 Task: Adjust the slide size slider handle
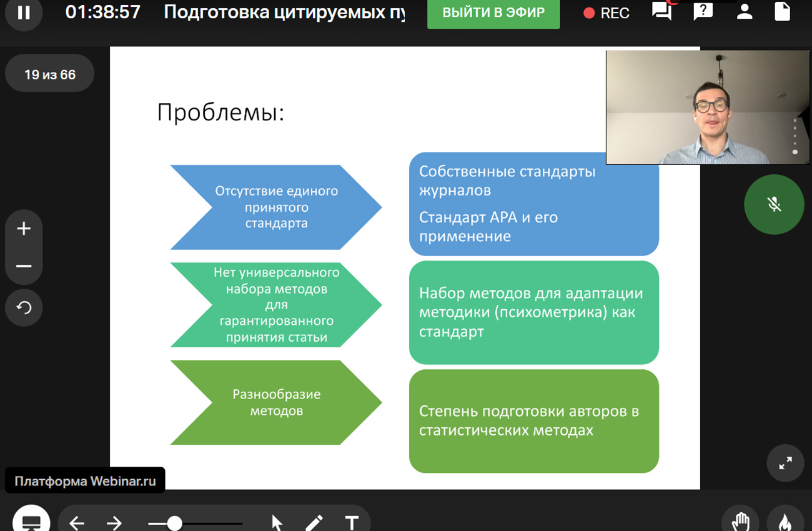pyautogui.click(x=174, y=523)
